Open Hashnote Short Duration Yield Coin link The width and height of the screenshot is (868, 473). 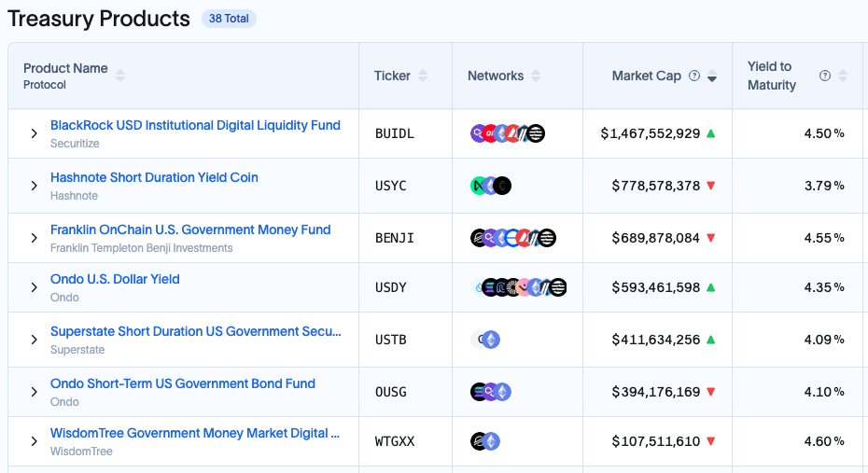coord(154,177)
